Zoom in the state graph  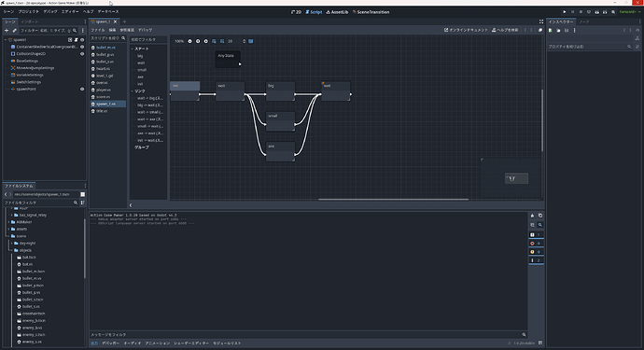[x=205, y=41]
